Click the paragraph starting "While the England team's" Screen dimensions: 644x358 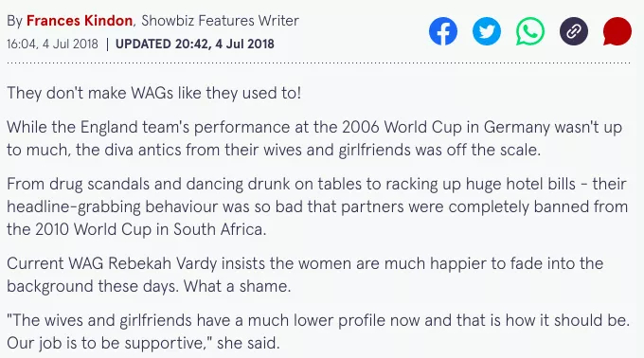[x=314, y=139]
